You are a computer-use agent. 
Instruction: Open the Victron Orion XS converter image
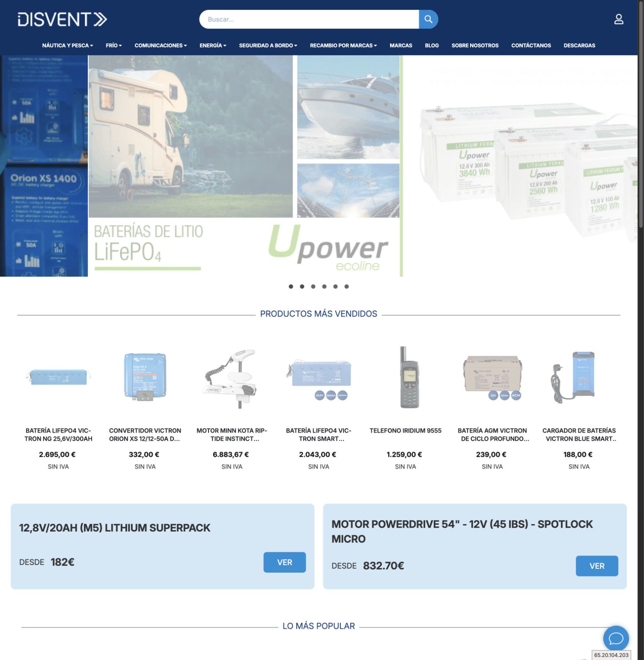tap(145, 377)
